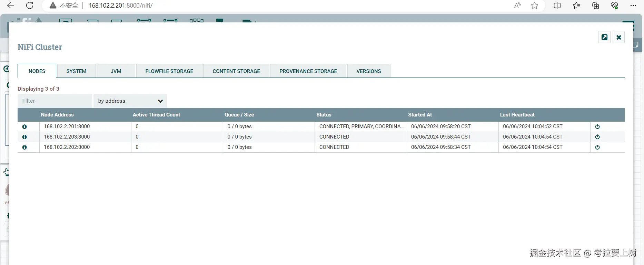Click CONNECTED status of 168.102.2.203:8000
This screenshot has width=644, height=265.
361,137
